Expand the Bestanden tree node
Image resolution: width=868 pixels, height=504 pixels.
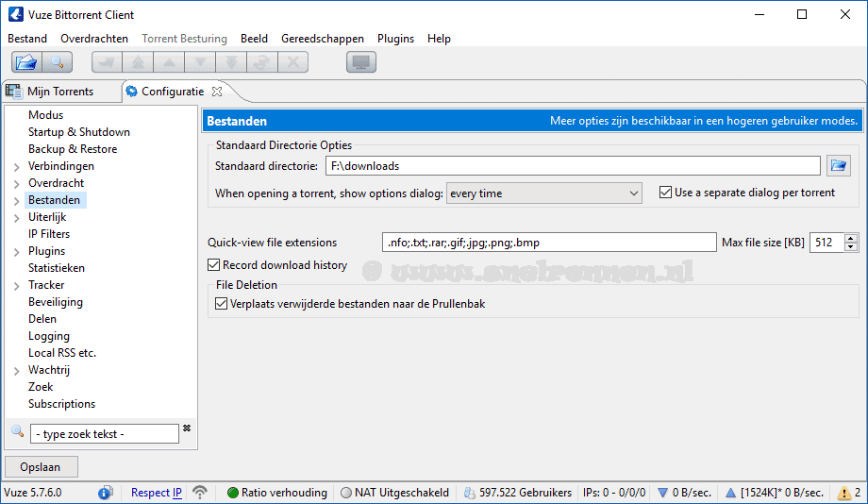[17, 201]
